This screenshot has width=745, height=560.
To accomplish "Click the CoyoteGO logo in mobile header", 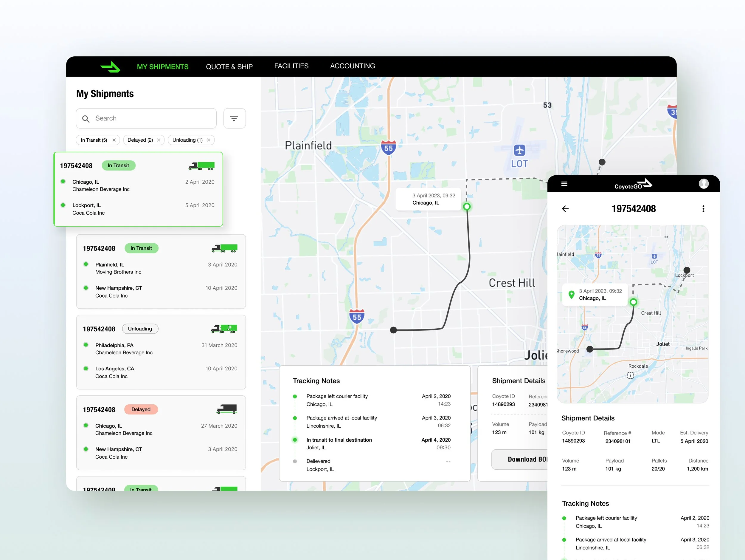I will tap(633, 184).
